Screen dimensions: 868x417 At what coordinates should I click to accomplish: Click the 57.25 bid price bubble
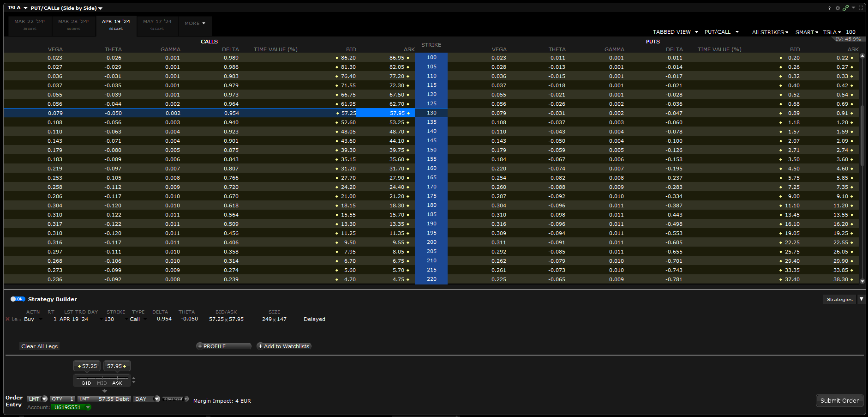tap(87, 366)
